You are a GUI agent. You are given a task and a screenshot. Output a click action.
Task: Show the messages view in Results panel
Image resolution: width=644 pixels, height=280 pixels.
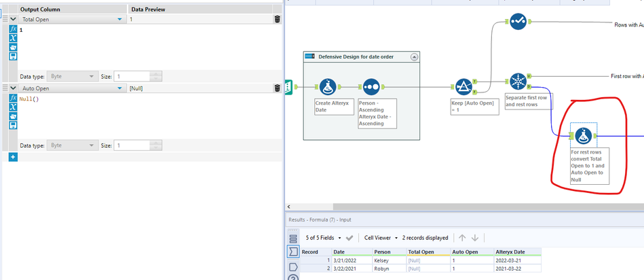click(293, 239)
